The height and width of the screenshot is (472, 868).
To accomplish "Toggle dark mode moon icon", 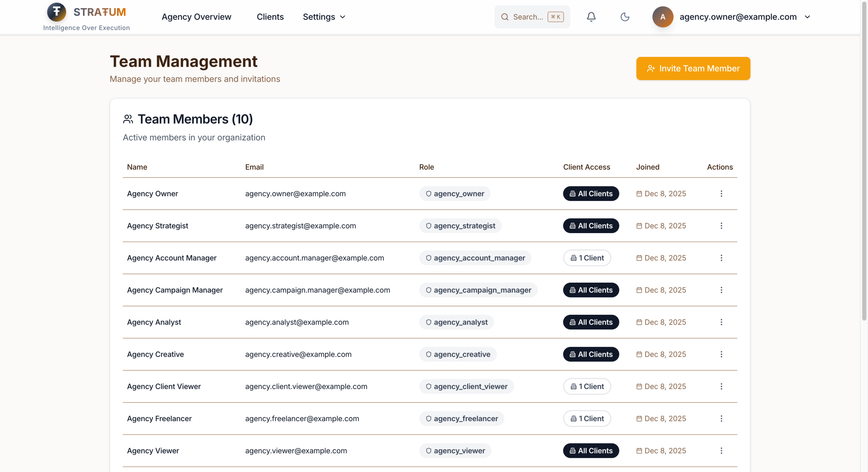I will (625, 17).
